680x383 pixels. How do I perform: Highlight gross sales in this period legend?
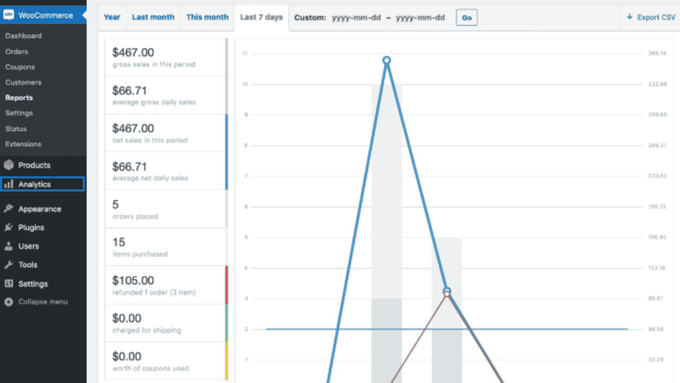click(166, 57)
